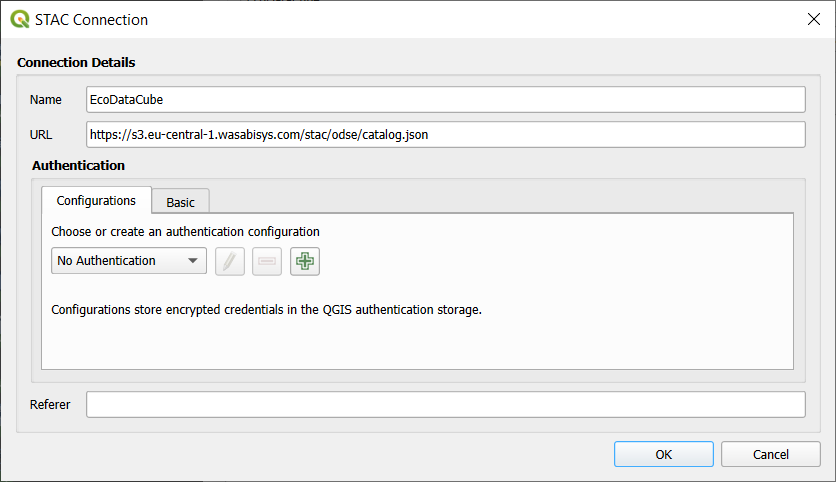The width and height of the screenshot is (836, 482).
Task: Open the No Authentication dropdown
Action: (x=129, y=261)
